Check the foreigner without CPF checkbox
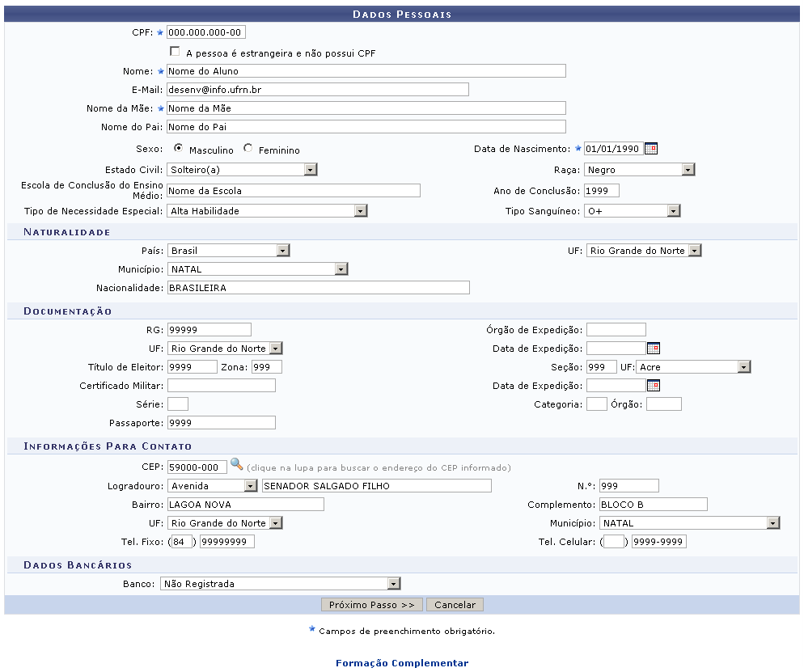Screen dimensions: 804x672 click(175, 52)
